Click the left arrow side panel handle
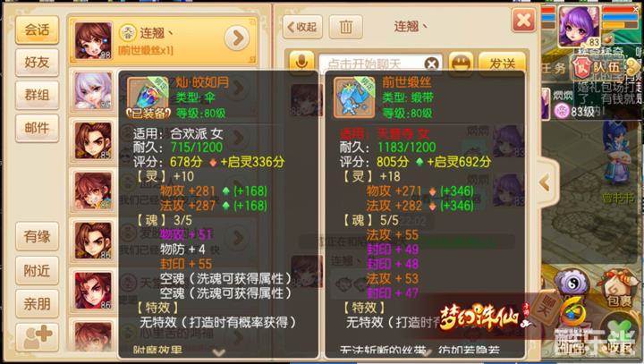Image resolution: width=644 pixels, height=364 pixels. (546, 182)
